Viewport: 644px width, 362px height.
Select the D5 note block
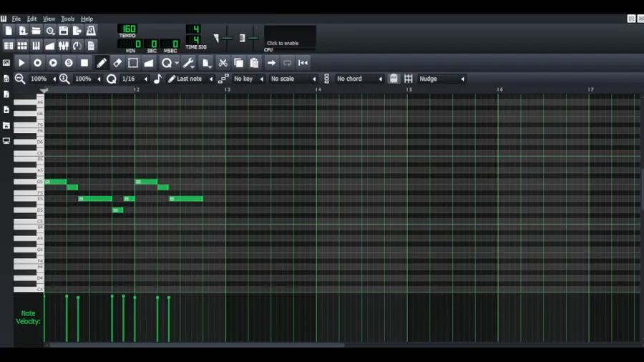118,210
